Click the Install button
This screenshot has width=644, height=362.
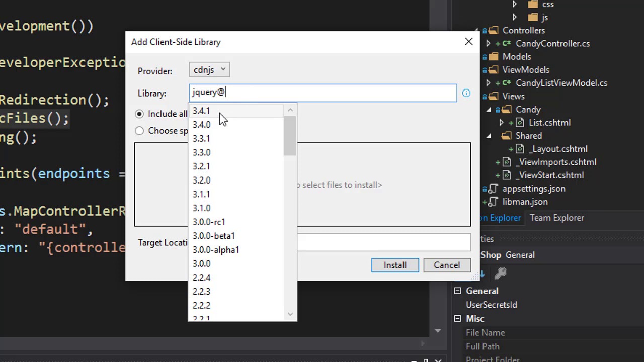395,265
